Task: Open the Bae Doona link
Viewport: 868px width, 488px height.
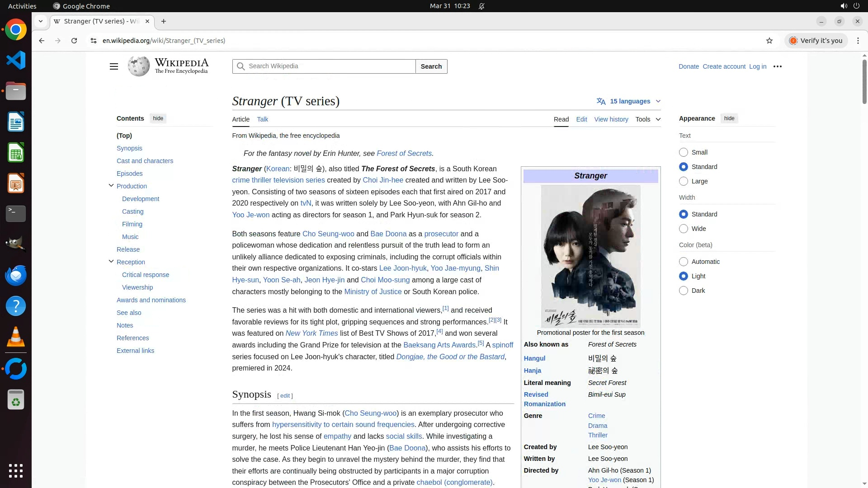Action: click(388, 234)
